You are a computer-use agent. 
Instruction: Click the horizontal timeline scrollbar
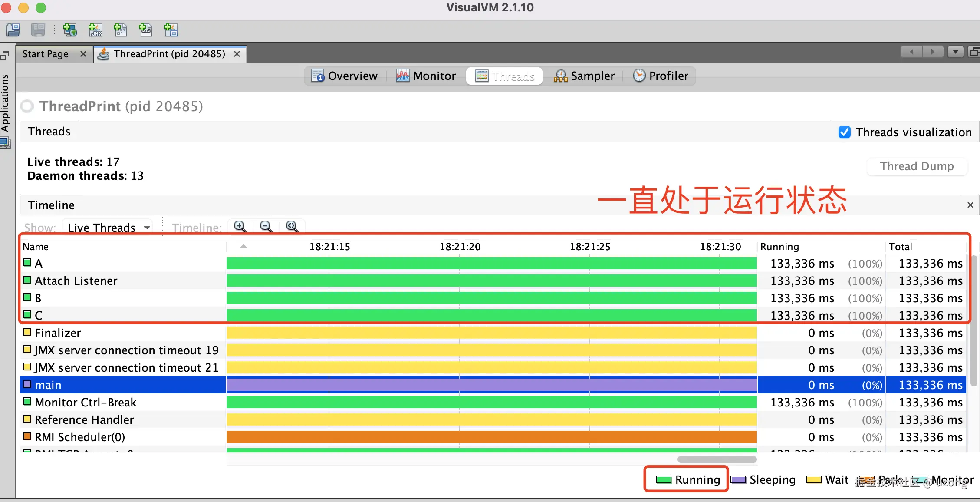717,459
